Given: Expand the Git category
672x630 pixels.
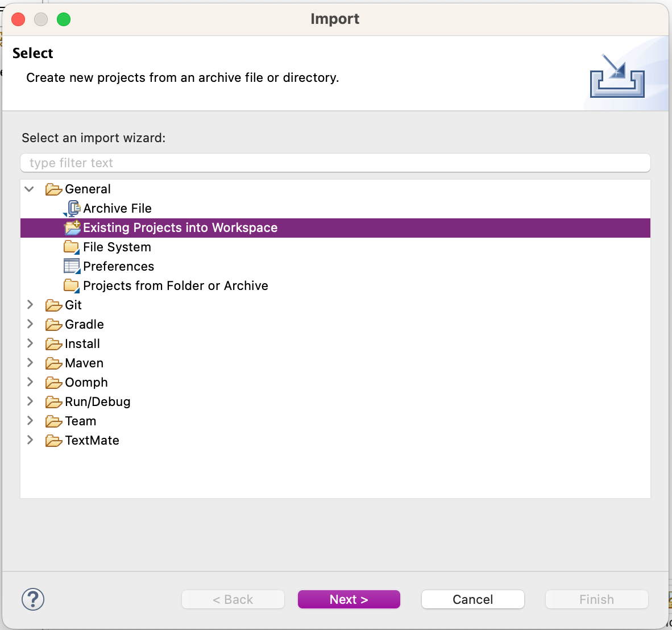Looking at the screenshot, I should (30, 305).
